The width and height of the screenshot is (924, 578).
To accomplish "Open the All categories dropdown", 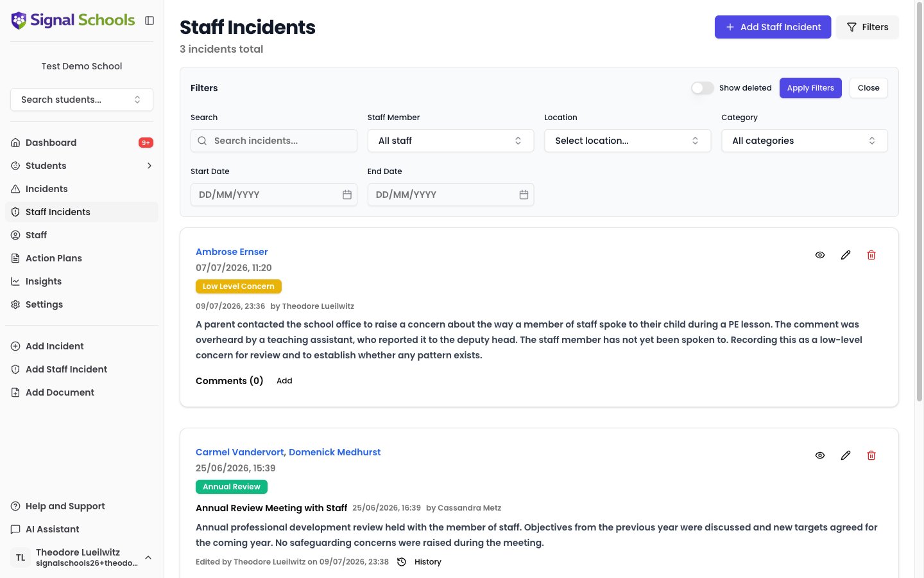I will click(x=805, y=141).
